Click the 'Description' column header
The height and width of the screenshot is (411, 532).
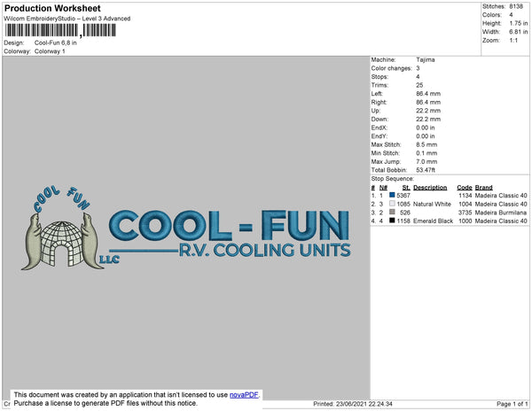[430, 188]
